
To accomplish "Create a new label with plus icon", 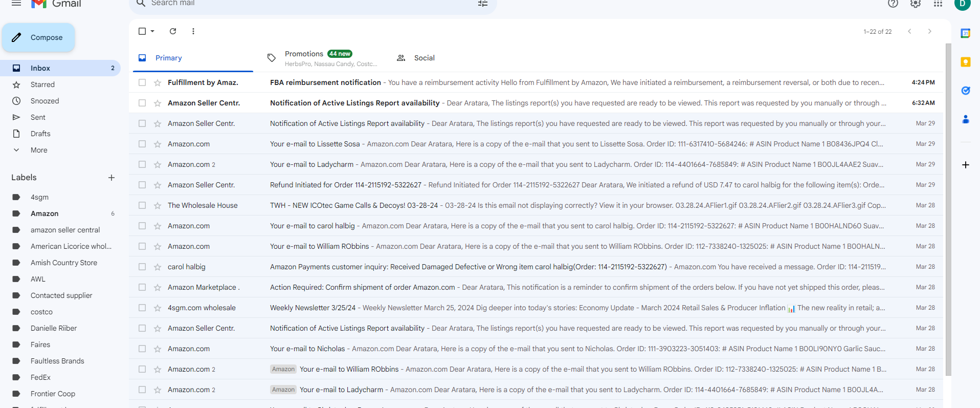I will point(112,178).
